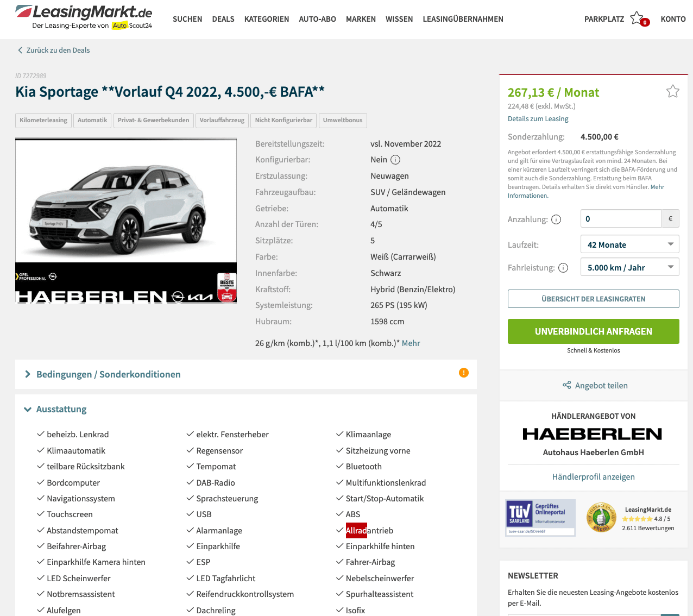The height and width of the screenshot is (616, 693).
Task: Open MARKEN in the navigation
Action: (x=361, y=19)
